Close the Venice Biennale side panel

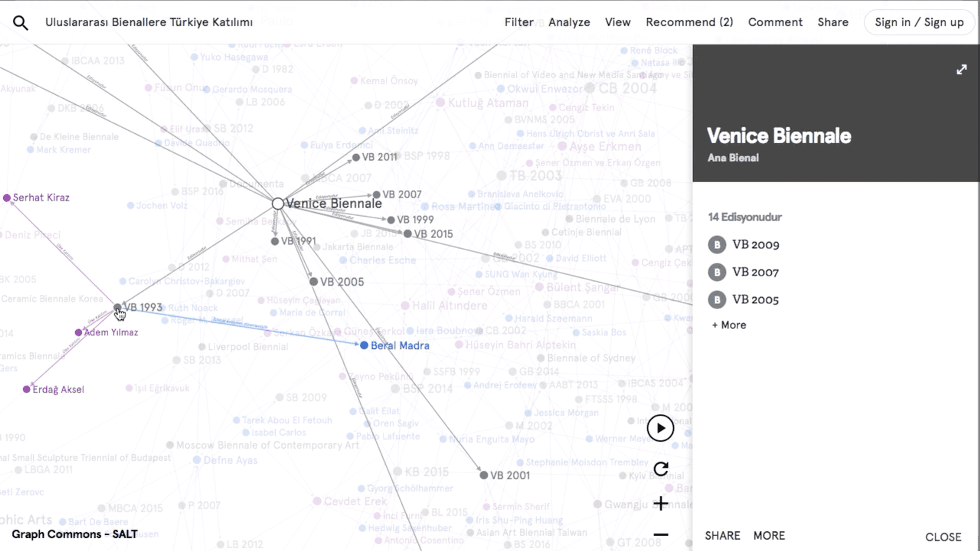click(x=943, y=537)
